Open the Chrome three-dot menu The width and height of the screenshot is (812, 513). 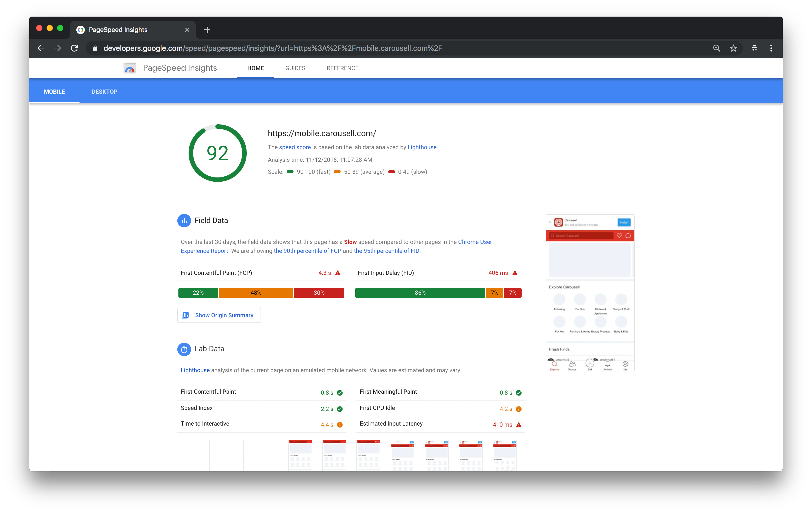pyautogui.click(x=771, y=48)
